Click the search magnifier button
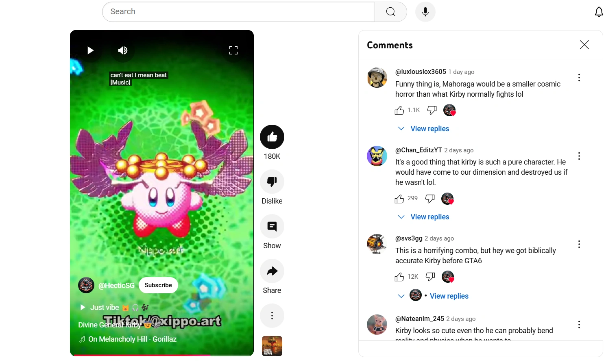 391,12
